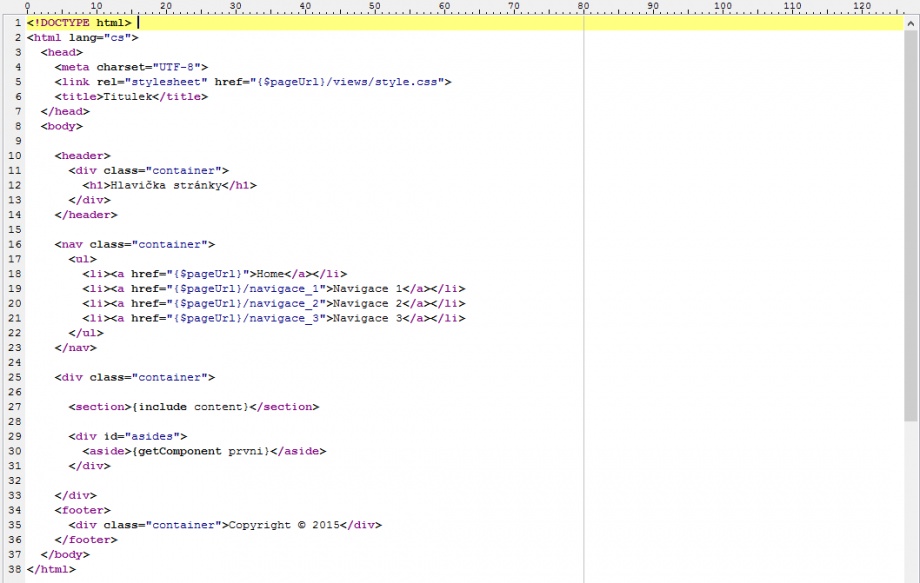920x583 pixels.
Task: Click line number 1 in the gutter
Action: pyautogui.click(x=18, y=23)
